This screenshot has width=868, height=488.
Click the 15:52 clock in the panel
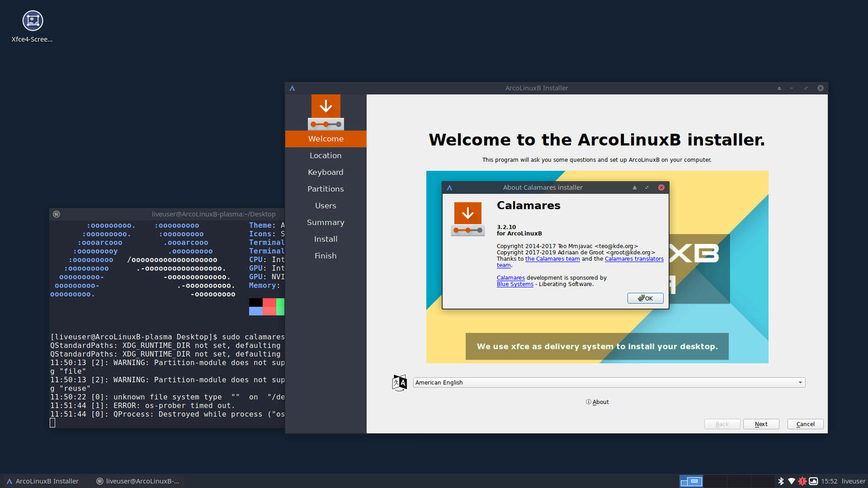[829, 481]
